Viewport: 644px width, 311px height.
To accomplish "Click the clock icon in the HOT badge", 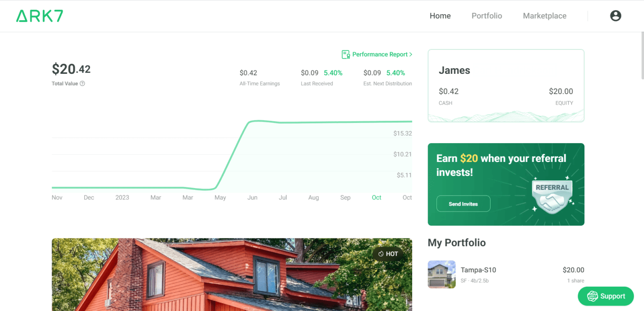I will [381, 254].
